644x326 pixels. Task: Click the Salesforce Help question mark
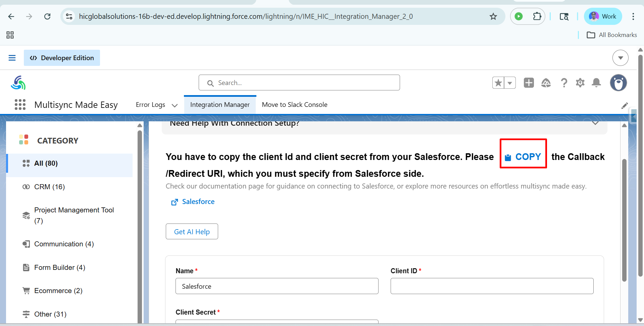pos(564,83)
